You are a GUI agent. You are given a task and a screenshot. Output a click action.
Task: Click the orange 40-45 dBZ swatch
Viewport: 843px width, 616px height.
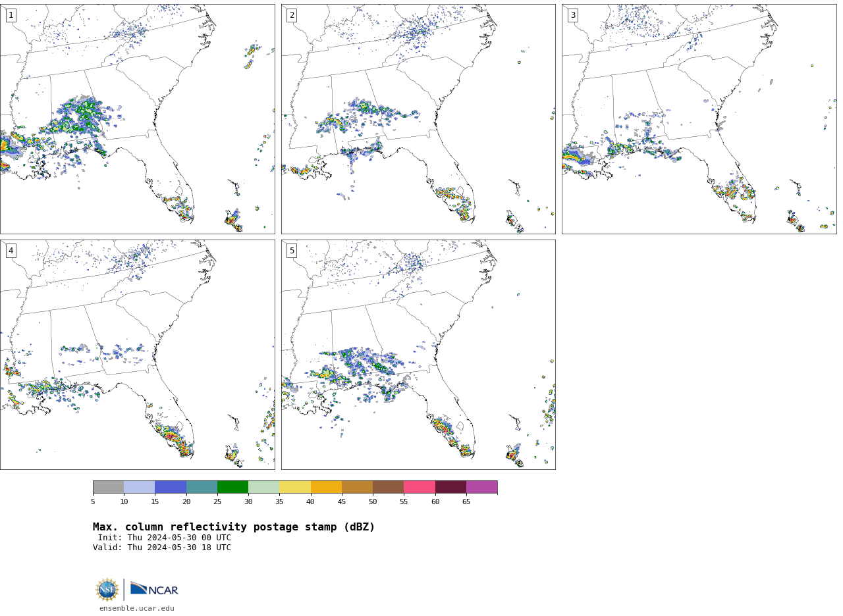point(326,487)
